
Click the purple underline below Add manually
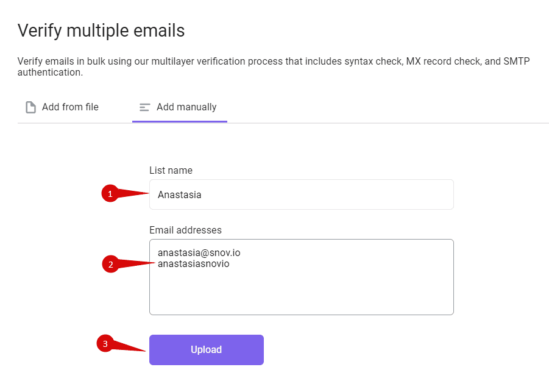tap(180, 121)
